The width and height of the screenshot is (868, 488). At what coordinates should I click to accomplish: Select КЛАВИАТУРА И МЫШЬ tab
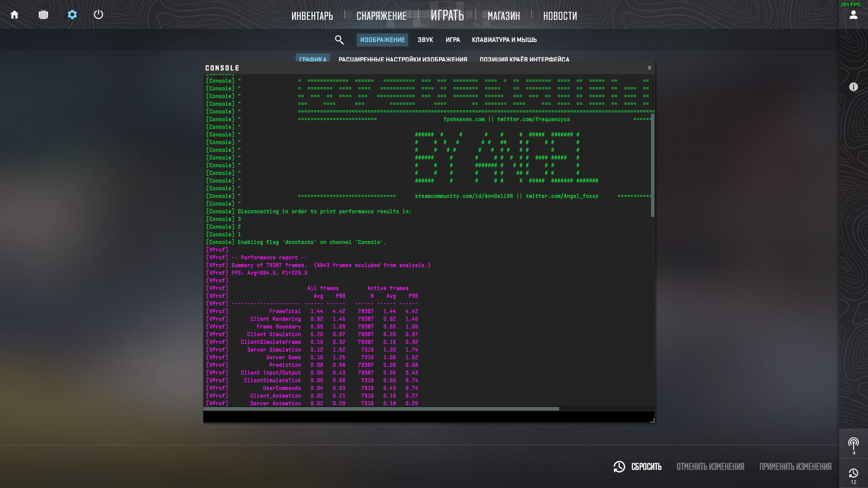coord(504,40)
